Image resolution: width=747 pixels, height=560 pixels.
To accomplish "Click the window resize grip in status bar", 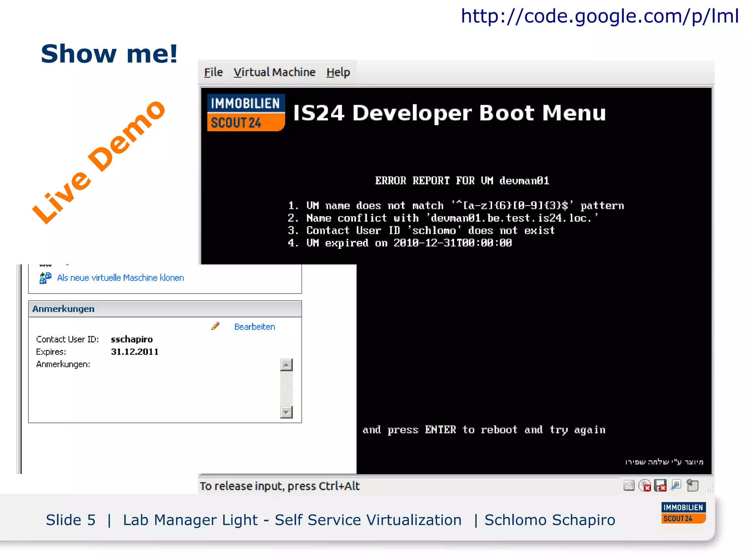I will (709, 489).
